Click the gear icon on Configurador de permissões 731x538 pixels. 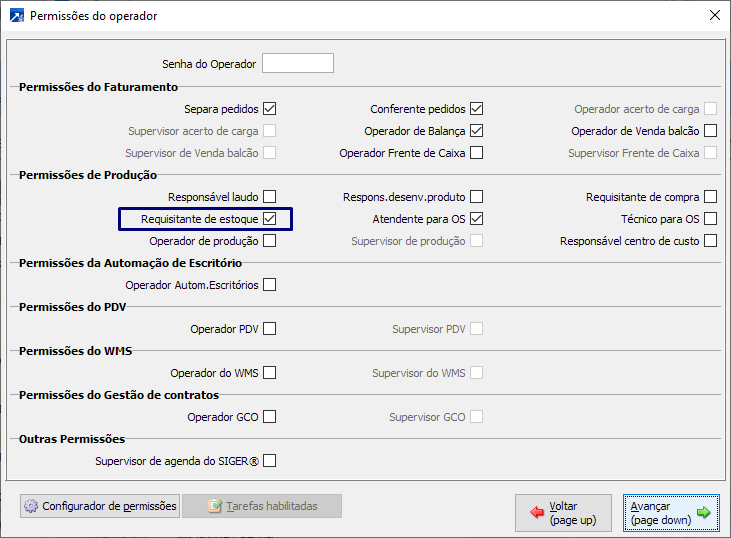(31, 506)
